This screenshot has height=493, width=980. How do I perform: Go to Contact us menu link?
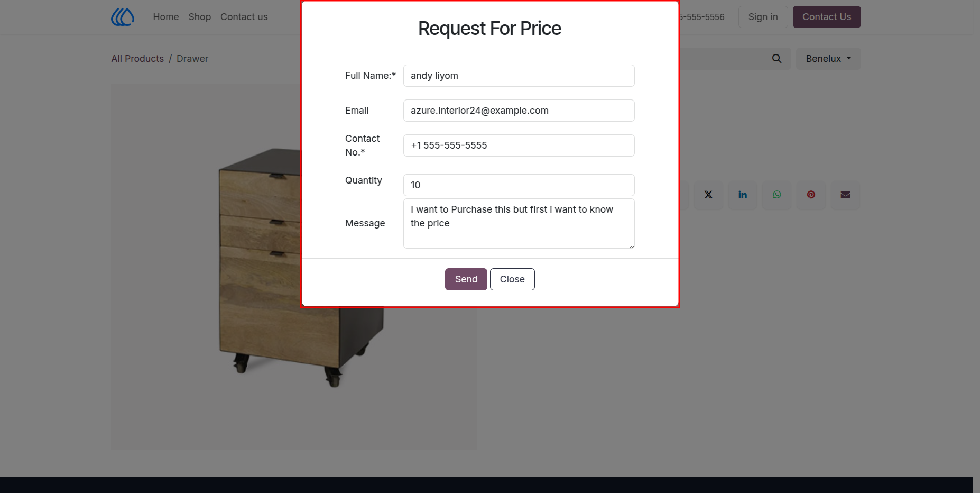point(244,17)
